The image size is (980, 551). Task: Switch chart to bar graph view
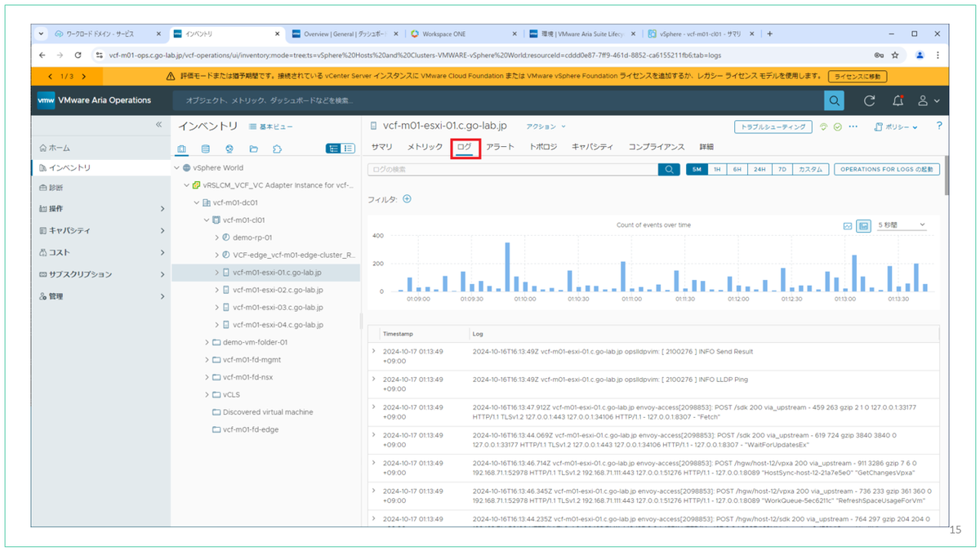click(x=863, y=225)
